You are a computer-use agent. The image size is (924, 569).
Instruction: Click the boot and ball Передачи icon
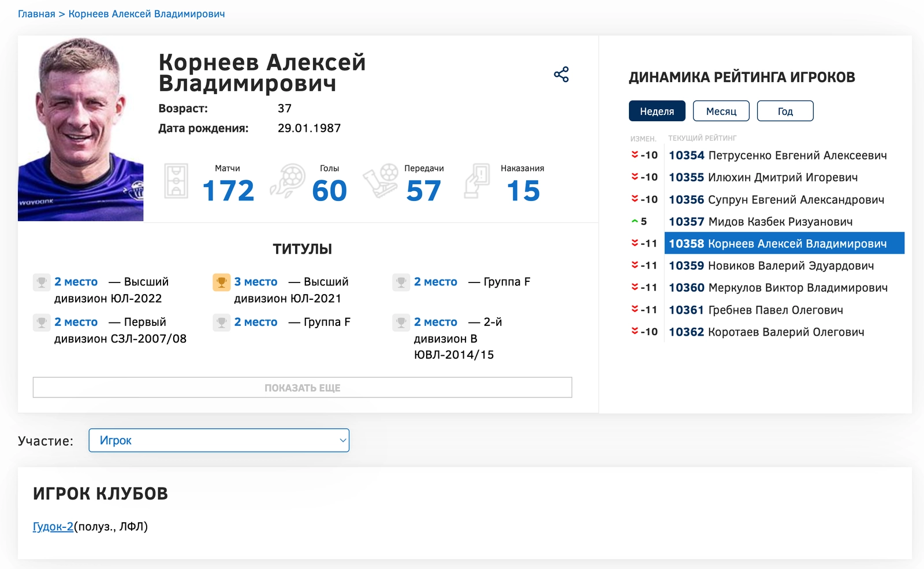pos(381,181)
